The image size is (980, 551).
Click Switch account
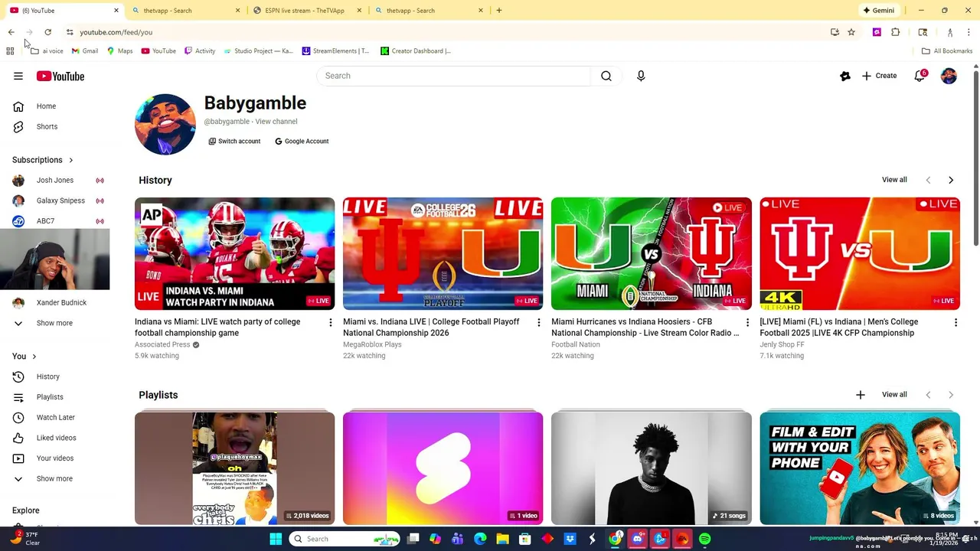(x=234, y=142)
